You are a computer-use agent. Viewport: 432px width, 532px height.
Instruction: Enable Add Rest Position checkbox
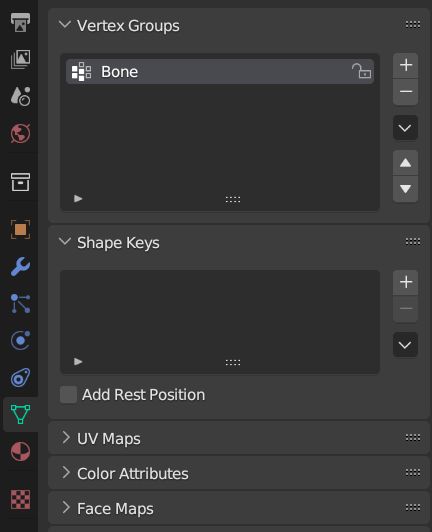[68, 395]
